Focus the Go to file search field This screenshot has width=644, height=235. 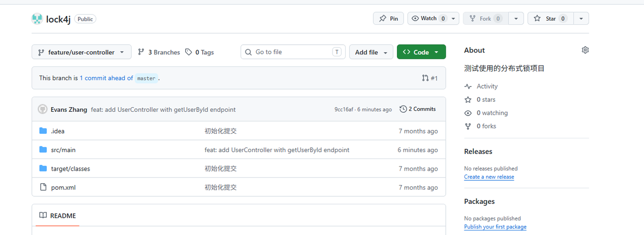point(293,52)
